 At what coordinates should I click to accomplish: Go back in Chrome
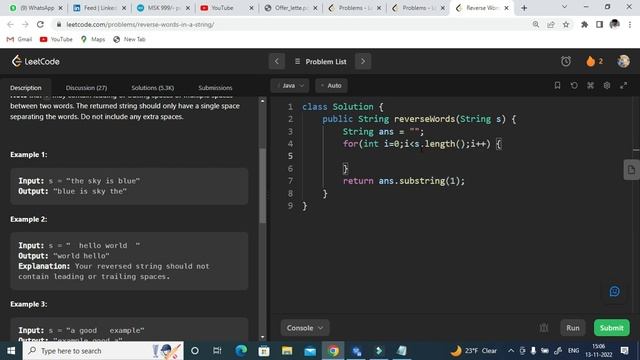[x=10, y=24]
